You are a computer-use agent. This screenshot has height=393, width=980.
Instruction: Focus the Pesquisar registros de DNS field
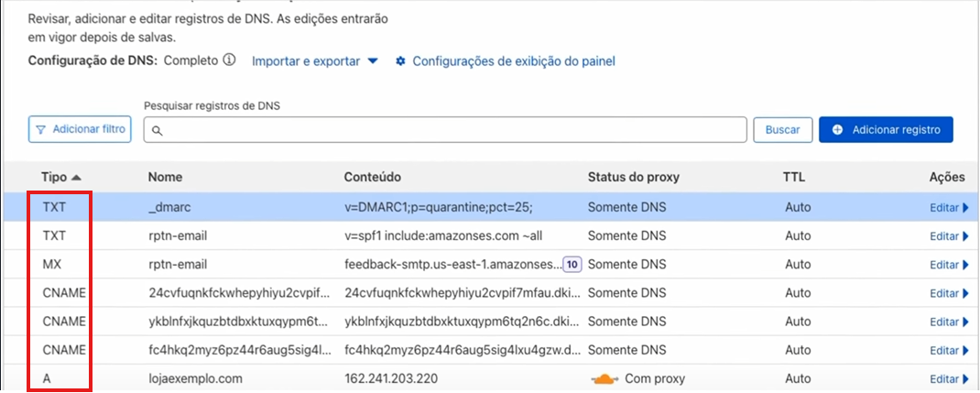pos(445,129)
